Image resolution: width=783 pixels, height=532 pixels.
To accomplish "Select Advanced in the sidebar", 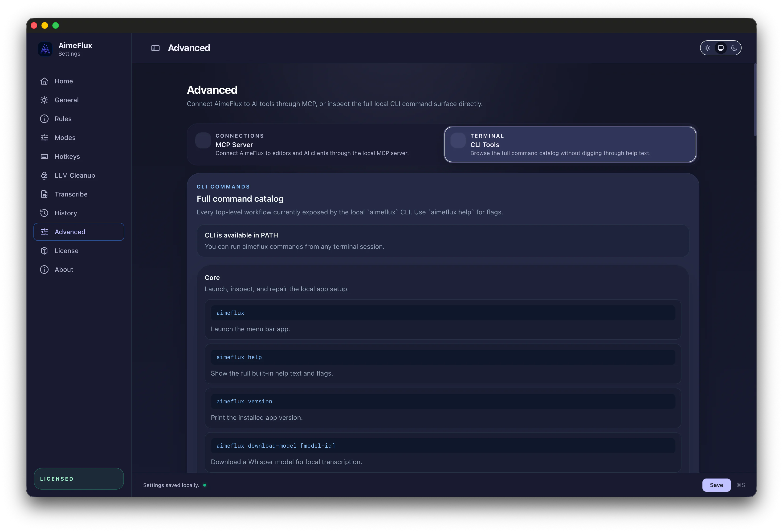I will [79, 232].
